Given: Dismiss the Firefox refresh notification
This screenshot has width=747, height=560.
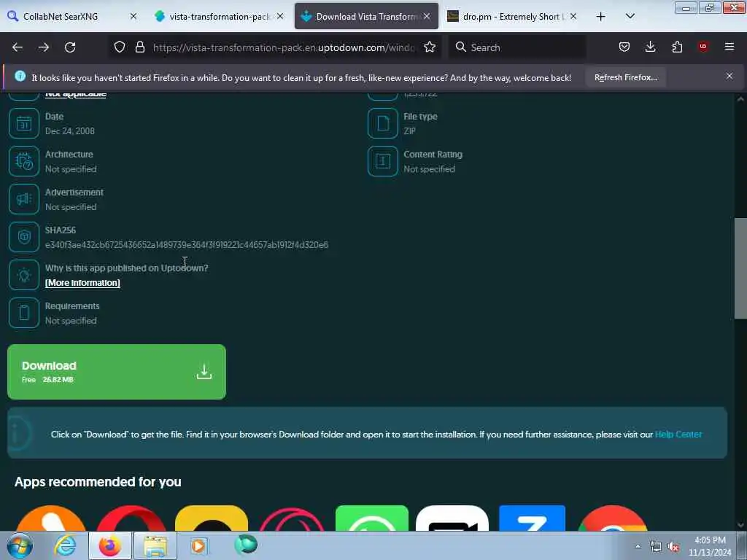Looking at the screenshot, I should [x=729, y=76].
